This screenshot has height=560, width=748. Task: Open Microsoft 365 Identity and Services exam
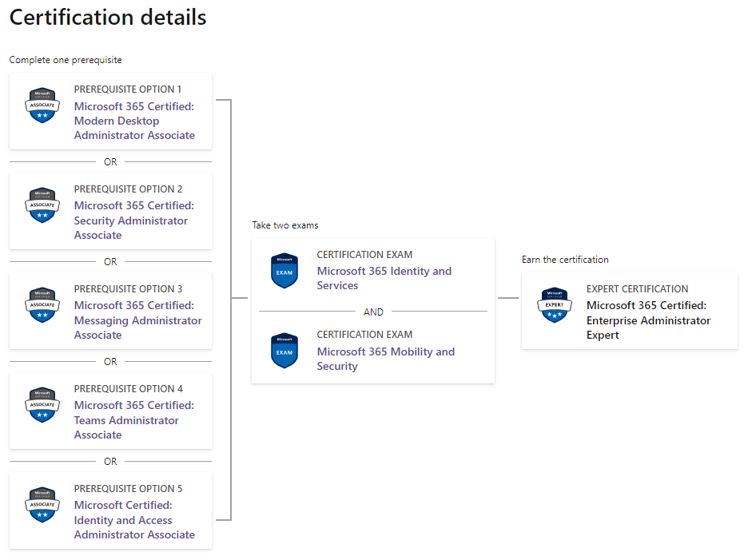(x=384, y=278)
